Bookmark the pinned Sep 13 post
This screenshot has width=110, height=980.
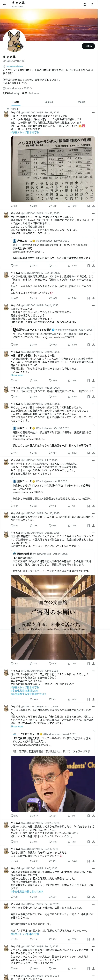coord(88,206)
